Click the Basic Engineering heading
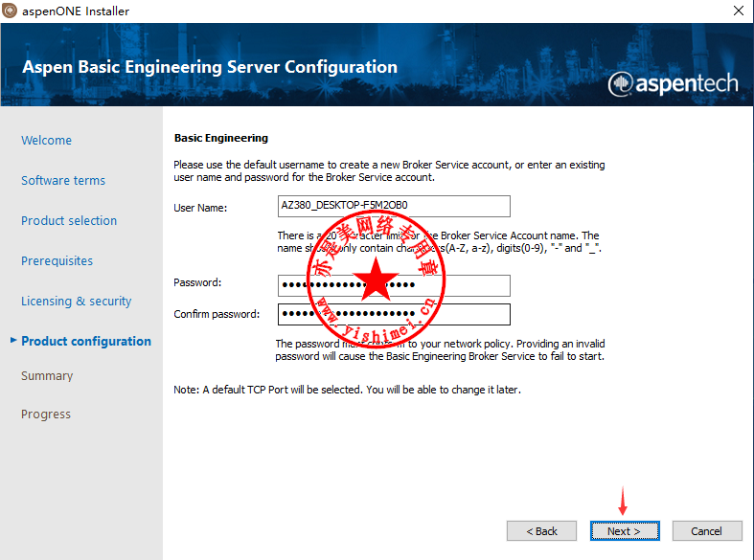Viewport: 754px width, 560px height. pyautogui.click(x=221, y=138)
